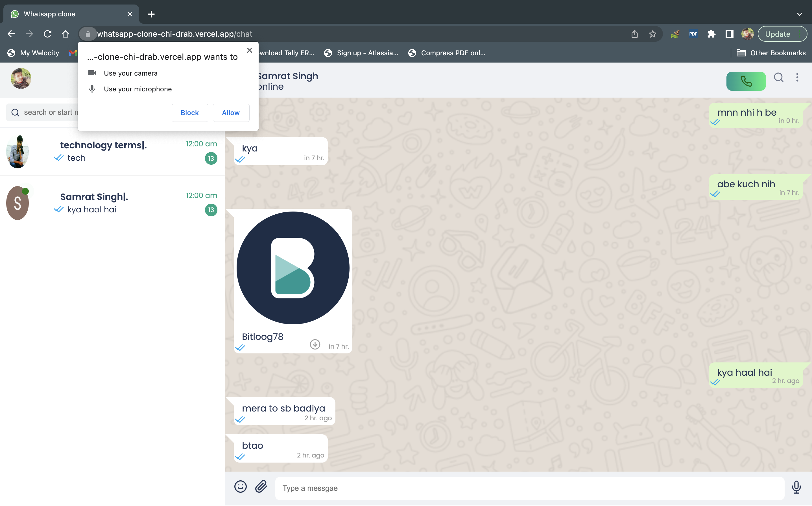Screen dimensions: 812x506
Task: Open the Bitloog78 logo image
Action: click(293, 268)
